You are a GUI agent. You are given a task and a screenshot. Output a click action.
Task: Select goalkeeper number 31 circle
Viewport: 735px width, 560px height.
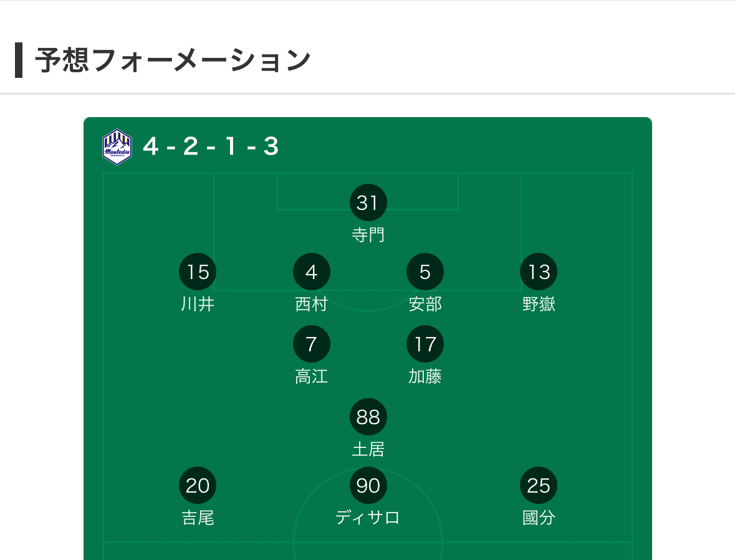[368, 202]
